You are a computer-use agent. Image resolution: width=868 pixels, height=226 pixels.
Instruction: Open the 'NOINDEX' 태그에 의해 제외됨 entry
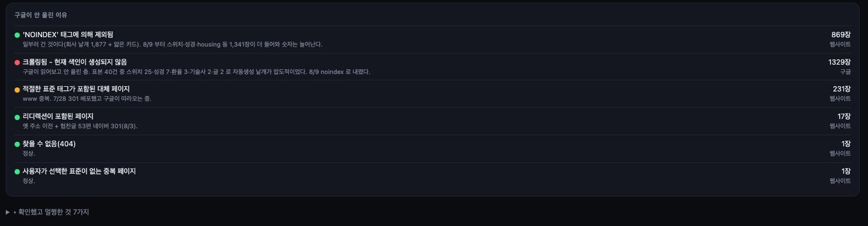[x=68, y=34]
